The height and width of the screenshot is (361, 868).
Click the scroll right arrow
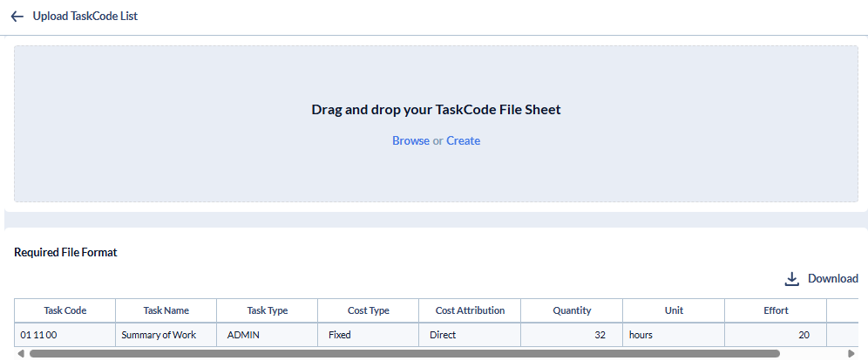pyautogui.click(x=851, y=354)
